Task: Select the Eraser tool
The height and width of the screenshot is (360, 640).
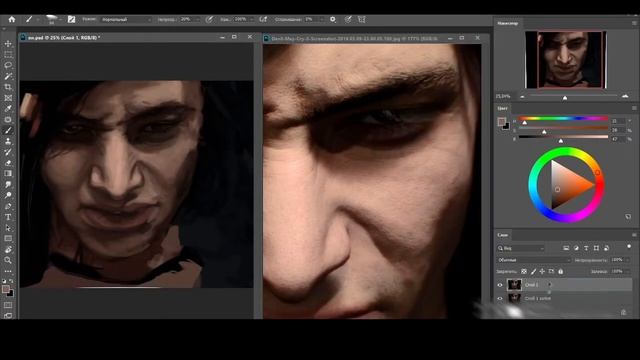Action: (x=8, y=163)
